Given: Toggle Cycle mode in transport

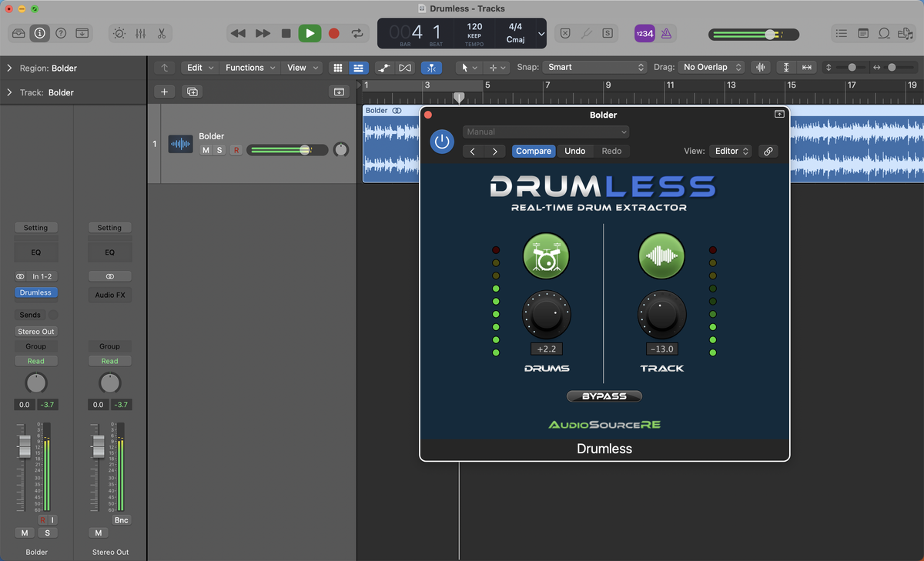Looking at the screenshot, I should point(357,34).
